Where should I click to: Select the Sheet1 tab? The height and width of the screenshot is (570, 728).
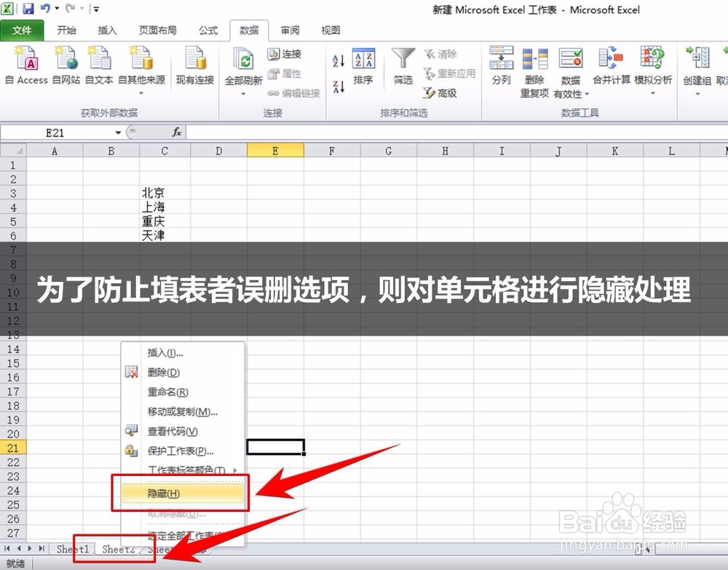[72, 549]
